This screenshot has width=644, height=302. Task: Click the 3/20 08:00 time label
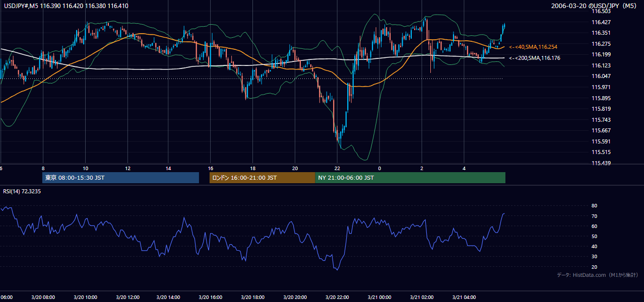point(43,297)
